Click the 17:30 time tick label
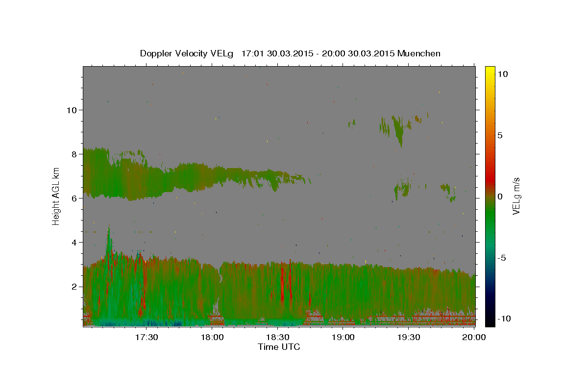The width and height of the screenshot is (588, 392). (147, 337)
